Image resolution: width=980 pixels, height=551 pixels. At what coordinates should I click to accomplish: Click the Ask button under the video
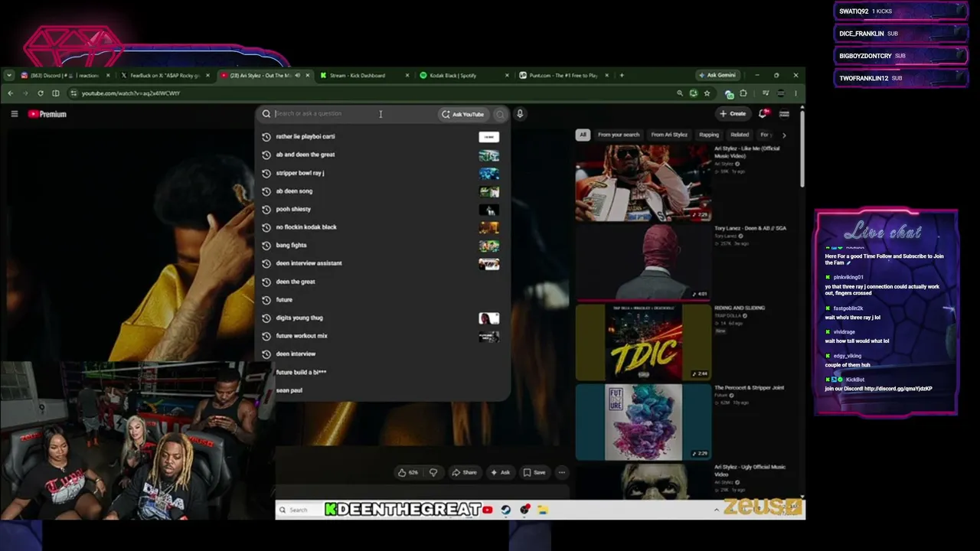coord(500,473)
